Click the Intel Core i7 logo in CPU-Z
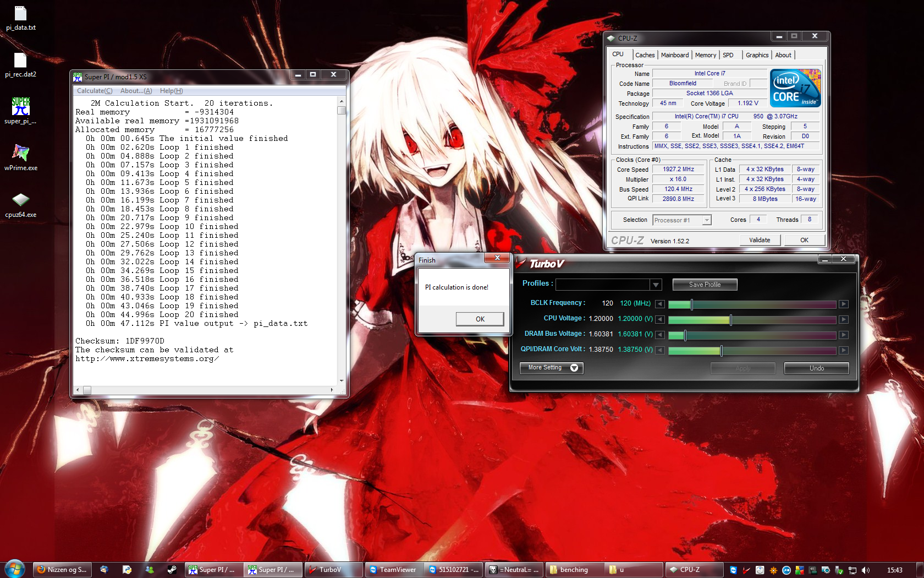 [795, 88]
